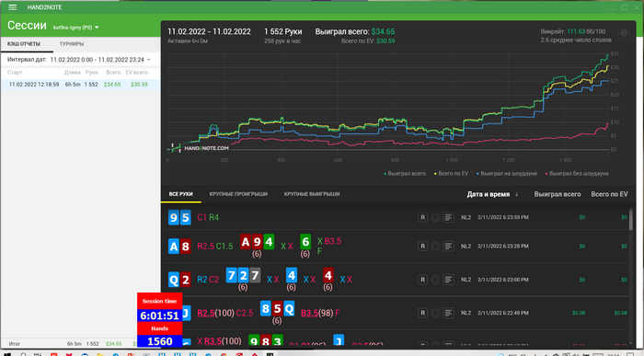644x356 pixels.
Task: Click play button for 6:22:49 PM hand
Action: point(435,313)
